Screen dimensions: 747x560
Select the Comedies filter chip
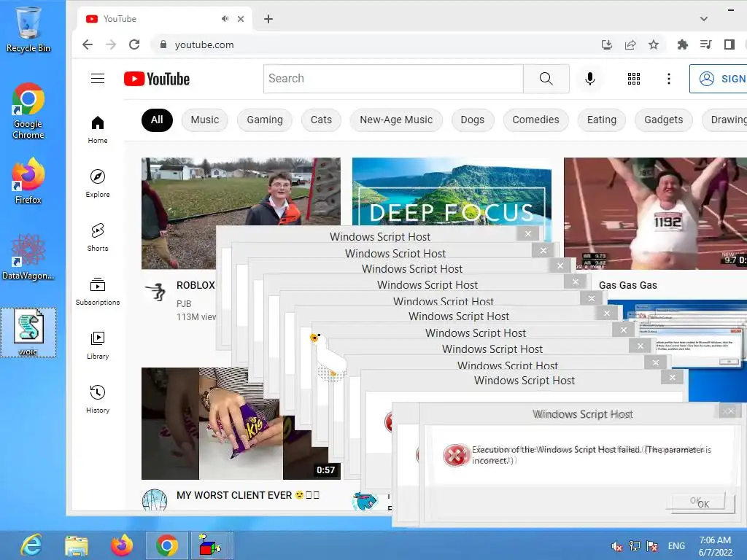click(536, 120)
